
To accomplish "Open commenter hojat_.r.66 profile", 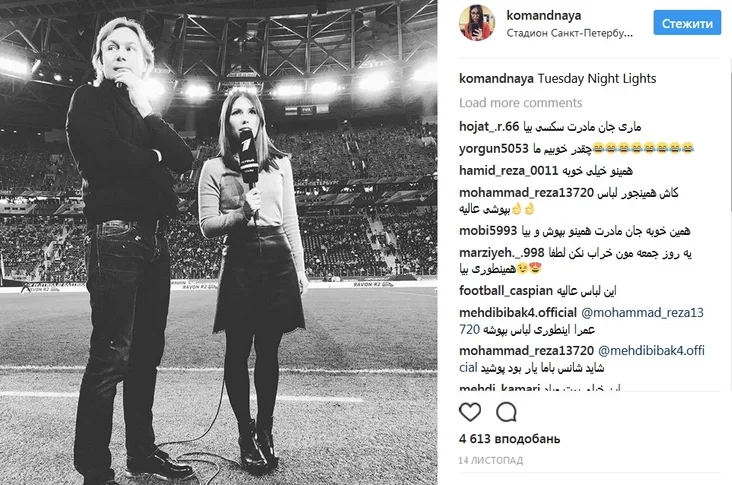I will [489, 127].
